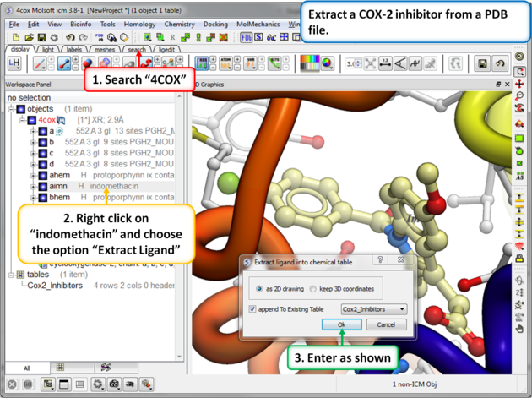Switch to the ligedit tab

coord(166,50)
